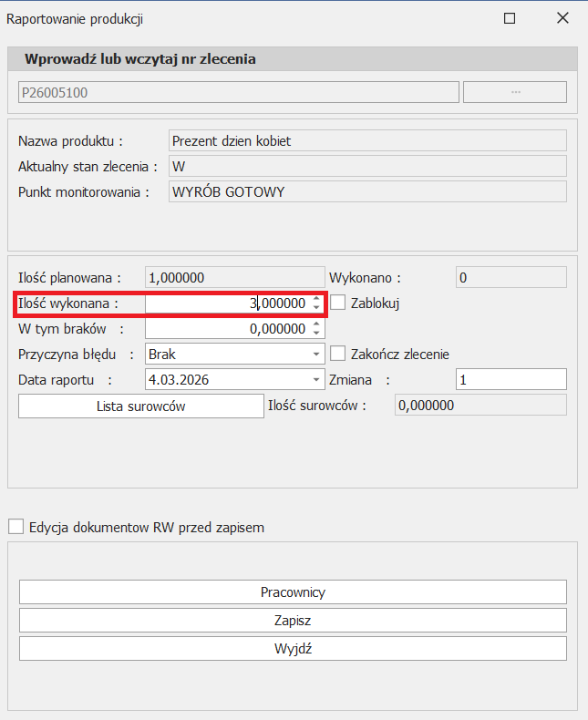Open the Data raportu date picker

[316, 379]
